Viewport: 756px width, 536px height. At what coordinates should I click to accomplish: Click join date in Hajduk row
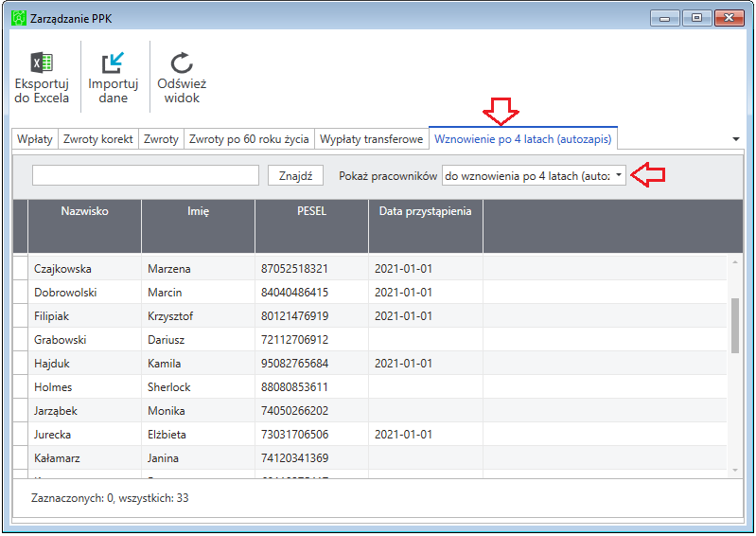click(x=404, y=364)
